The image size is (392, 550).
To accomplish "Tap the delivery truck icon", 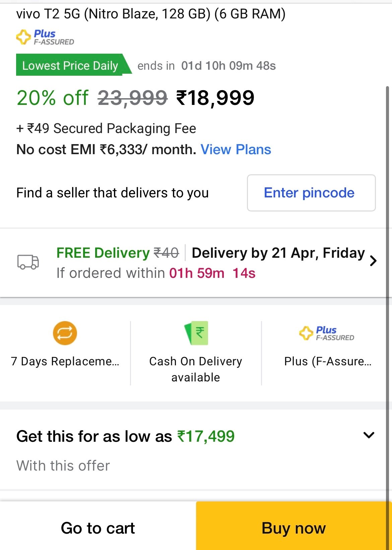I will tap(28, 262).
